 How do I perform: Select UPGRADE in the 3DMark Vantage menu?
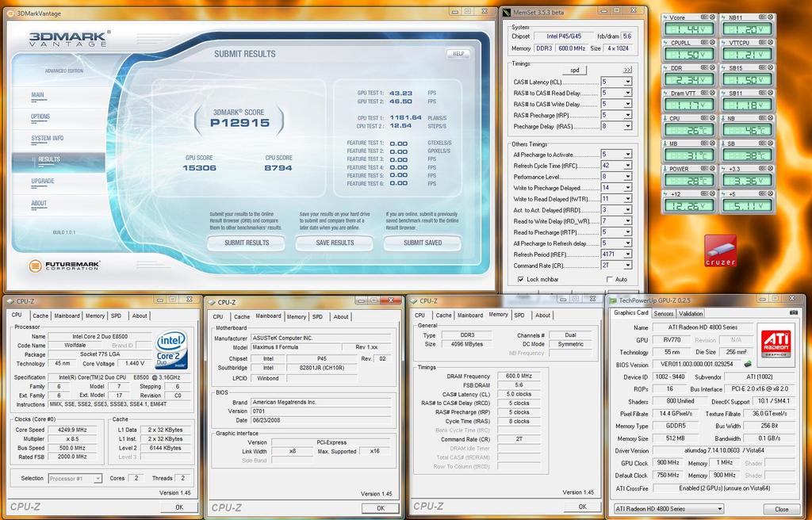tap(43, 182)
